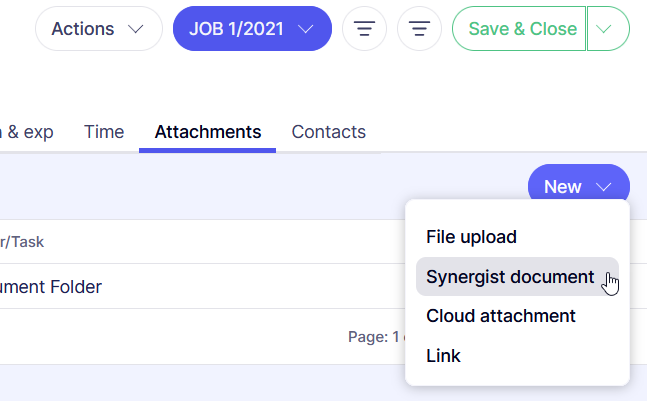
Task: Go to the partially visible '& exp' tab
Action: pos(27,132)
